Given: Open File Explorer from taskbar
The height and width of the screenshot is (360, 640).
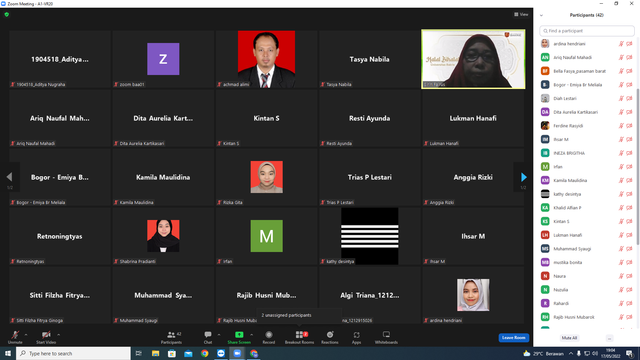Looking at the screenshot, I should pyautogui.click(x=156, y=353).
